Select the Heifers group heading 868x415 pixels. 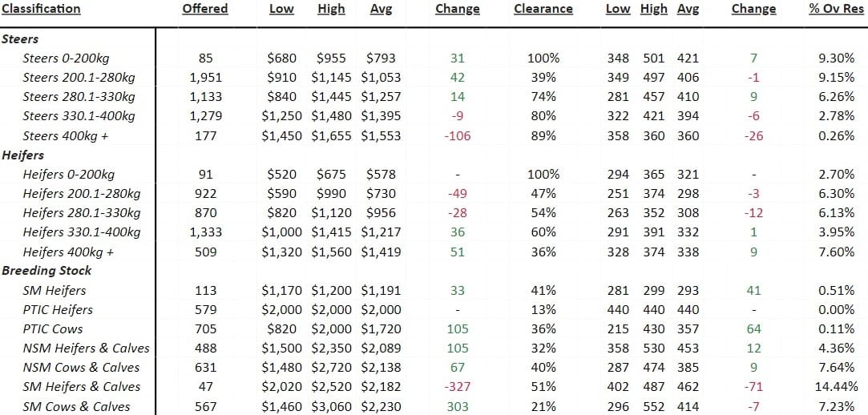click(x=22, y=155)
